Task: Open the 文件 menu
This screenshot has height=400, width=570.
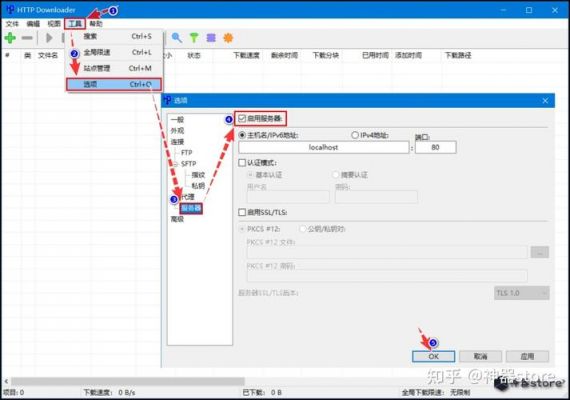Action: 12,24
